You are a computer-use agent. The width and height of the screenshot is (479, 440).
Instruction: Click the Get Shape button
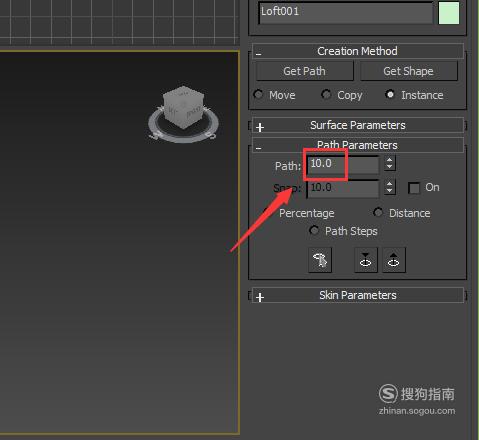coord(408,71)
